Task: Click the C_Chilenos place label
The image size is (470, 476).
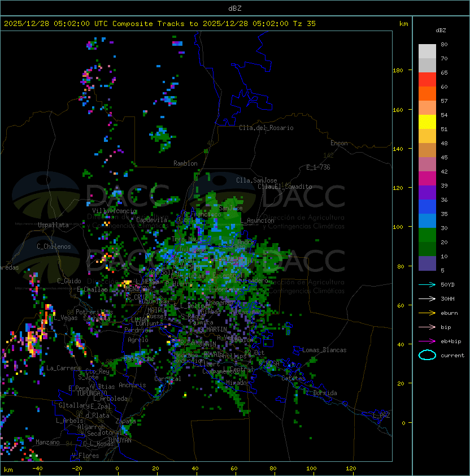Action: coord(54,246)
